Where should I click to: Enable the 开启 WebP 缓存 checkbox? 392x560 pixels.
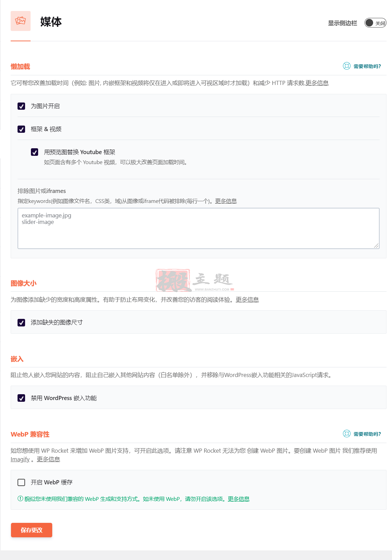tap(21, 482)
